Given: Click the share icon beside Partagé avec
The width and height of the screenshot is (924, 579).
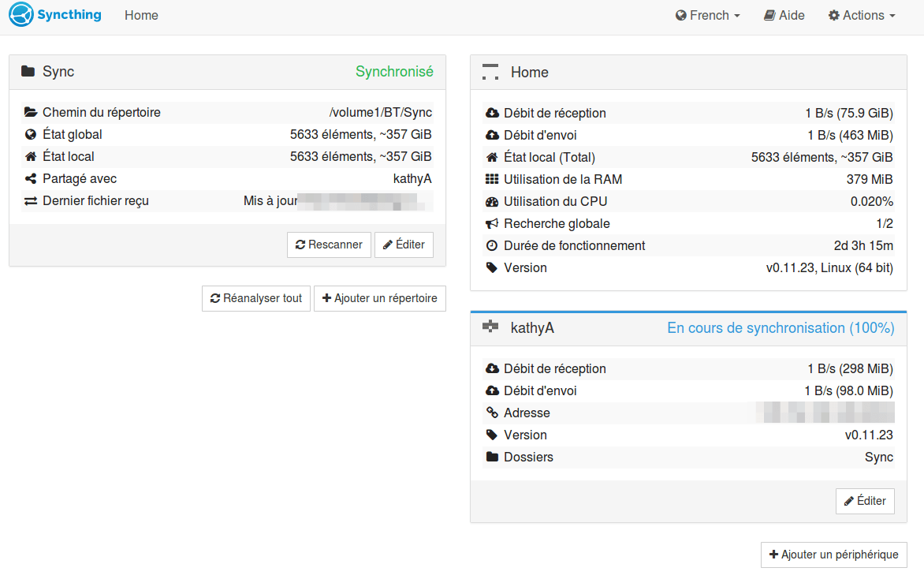Looking at the screenshot, I should coord(31,178).
